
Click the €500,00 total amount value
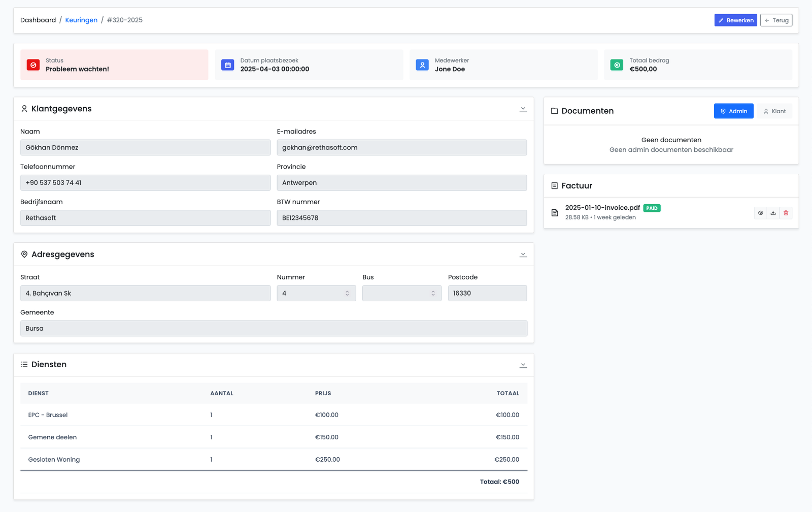click(x=643, y=69)
